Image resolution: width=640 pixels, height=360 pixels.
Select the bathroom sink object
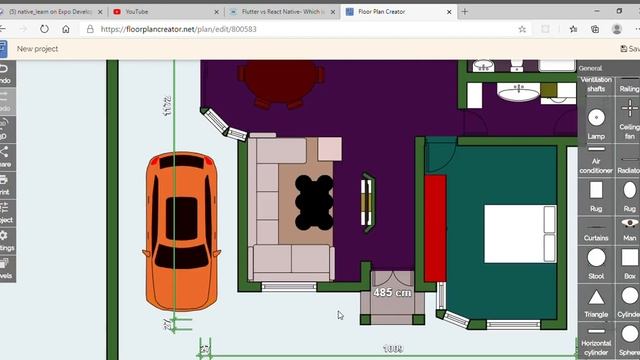point(518,93)
